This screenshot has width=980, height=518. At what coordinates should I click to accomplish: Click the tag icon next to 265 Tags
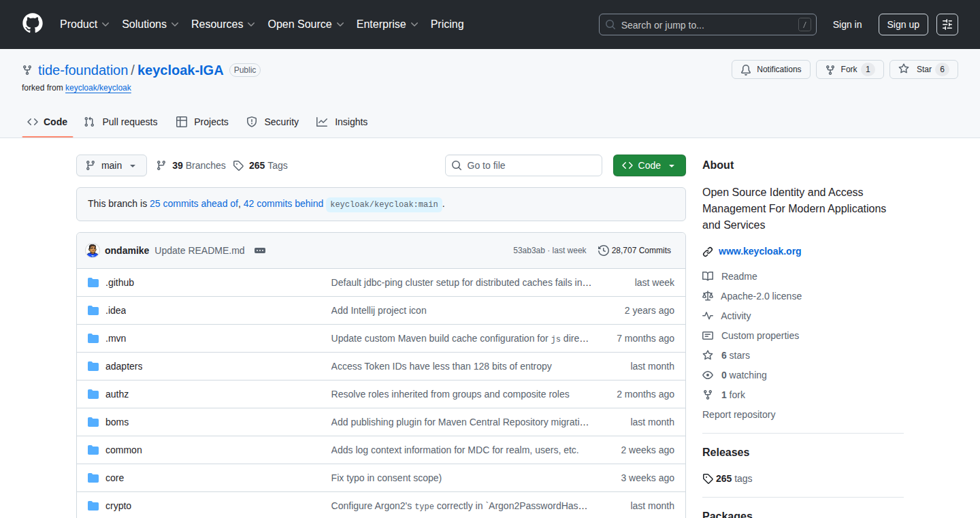pos(238,165)
